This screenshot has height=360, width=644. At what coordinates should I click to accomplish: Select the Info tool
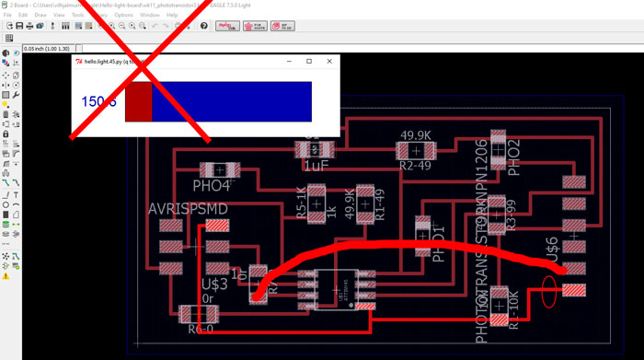pyautogui.click(x=6, y=53)
